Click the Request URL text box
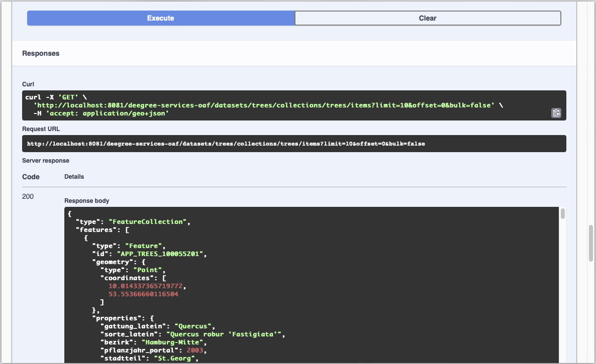596x364 pixels. [294, 144]
